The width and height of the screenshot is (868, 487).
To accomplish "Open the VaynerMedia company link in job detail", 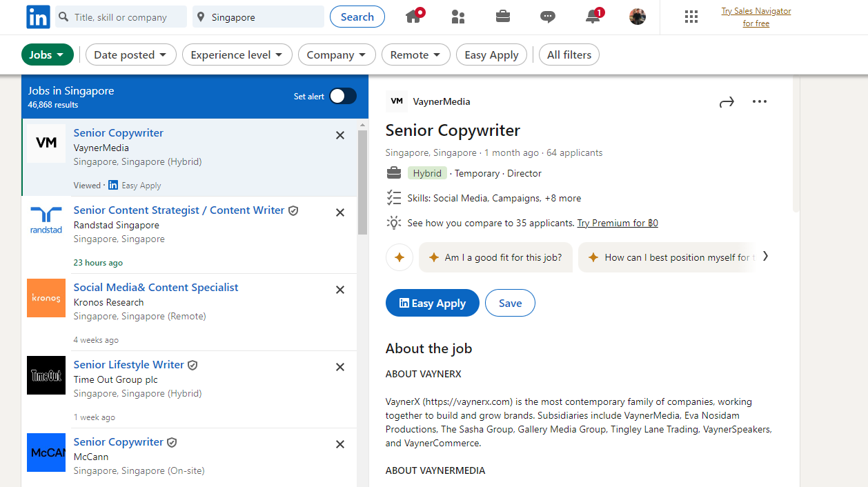I will tap(442, 101).
